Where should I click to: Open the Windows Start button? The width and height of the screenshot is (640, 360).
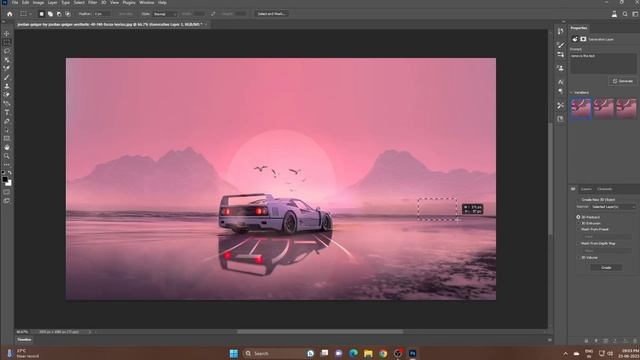coord(233,353)
